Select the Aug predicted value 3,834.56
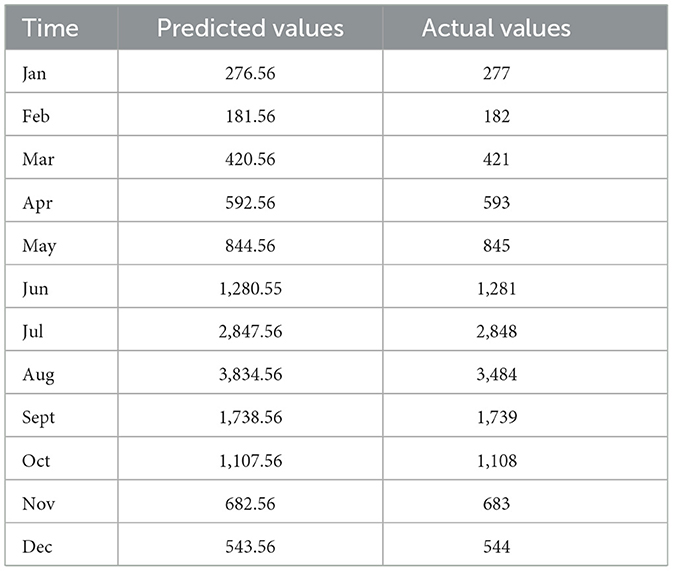The height and width of the screenshot is (571, 673). [250, 377]
